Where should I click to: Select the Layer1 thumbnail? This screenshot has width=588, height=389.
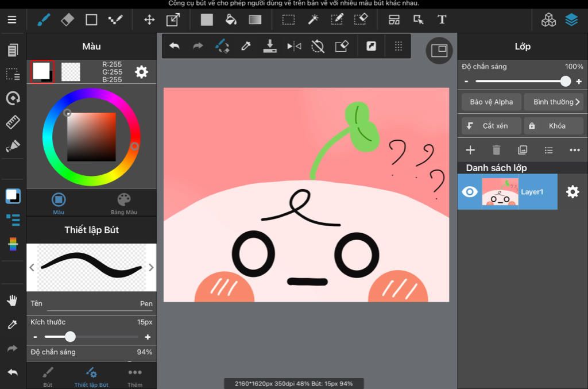500,192
